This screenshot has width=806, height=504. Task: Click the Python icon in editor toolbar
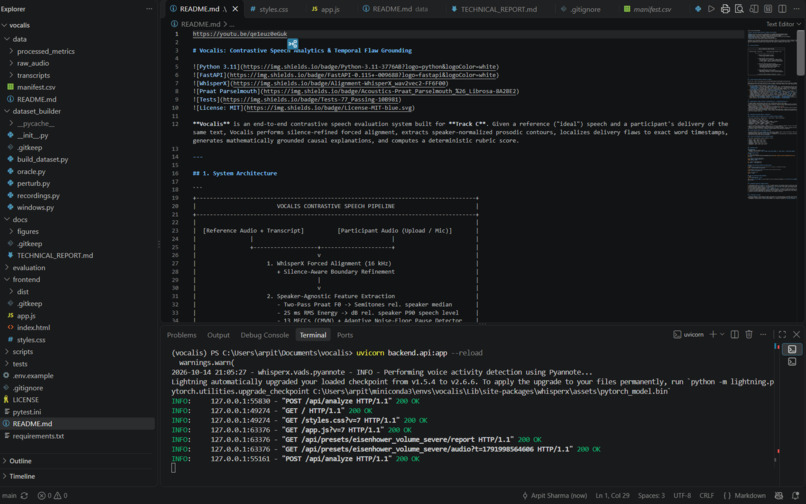[698, 9]
